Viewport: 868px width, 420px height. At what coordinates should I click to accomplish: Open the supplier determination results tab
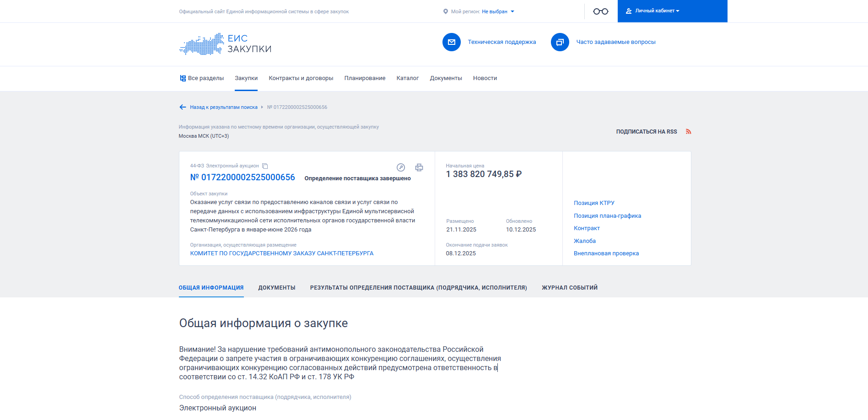tap(418, 288)
